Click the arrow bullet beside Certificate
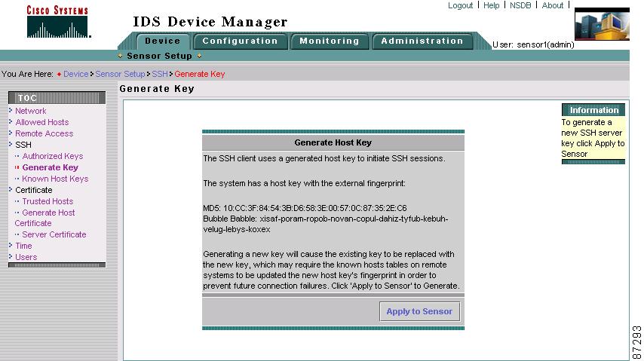This screenshot has height=361, width=644. click(11, 189)
